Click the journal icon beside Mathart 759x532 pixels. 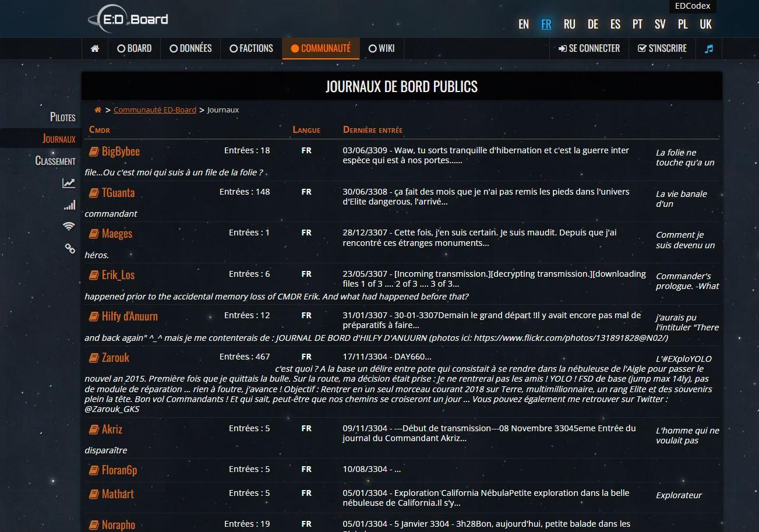click(94, 494)
